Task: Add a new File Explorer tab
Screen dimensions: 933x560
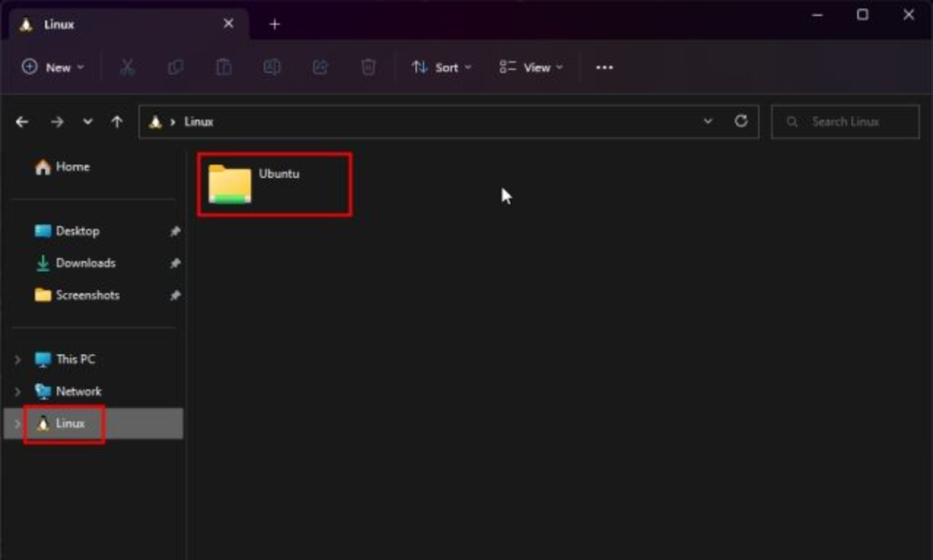Action: tap(275, 25)
